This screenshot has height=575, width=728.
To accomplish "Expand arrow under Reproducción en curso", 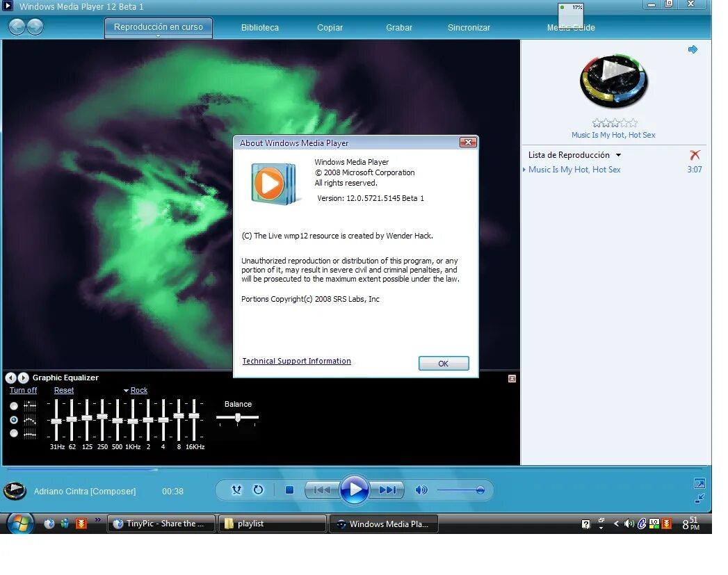I will 159,35.
